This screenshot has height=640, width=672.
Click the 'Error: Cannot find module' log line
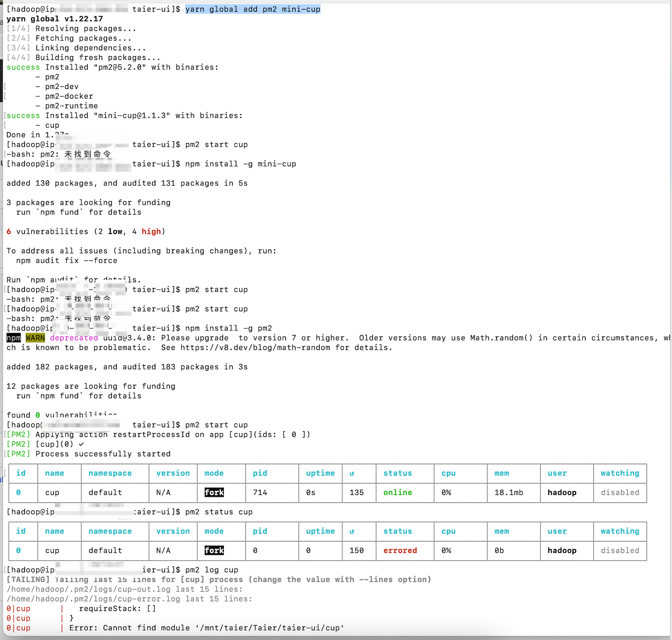click(x=207, y=628)
